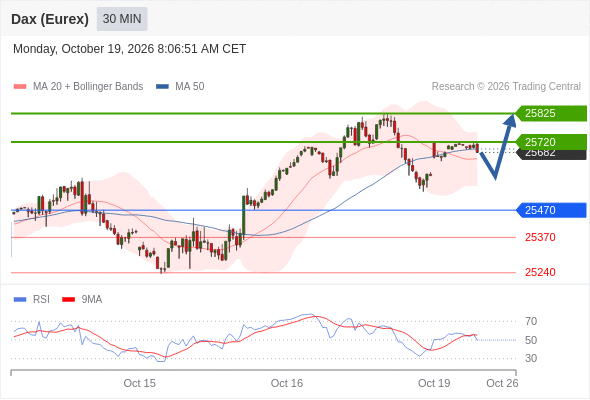Click the Oct 16 date axis label

coord(287,383)
